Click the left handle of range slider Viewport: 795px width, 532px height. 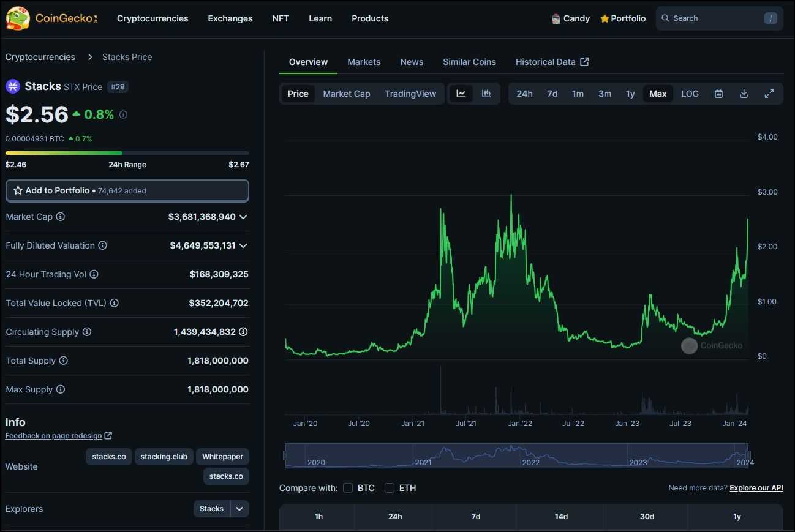coord(285,455)
